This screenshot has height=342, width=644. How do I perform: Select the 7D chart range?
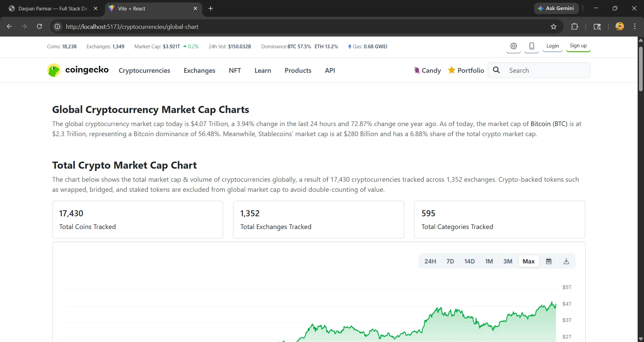pyautogui.click(x=450, y=261)
